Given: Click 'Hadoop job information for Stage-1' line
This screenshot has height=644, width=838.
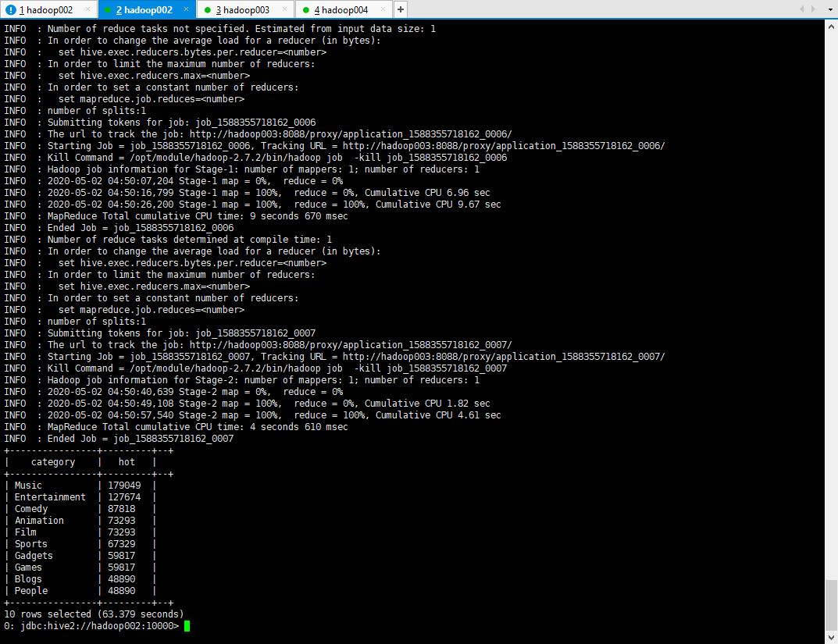Looking at the screenshot, I should click(242, 169).
